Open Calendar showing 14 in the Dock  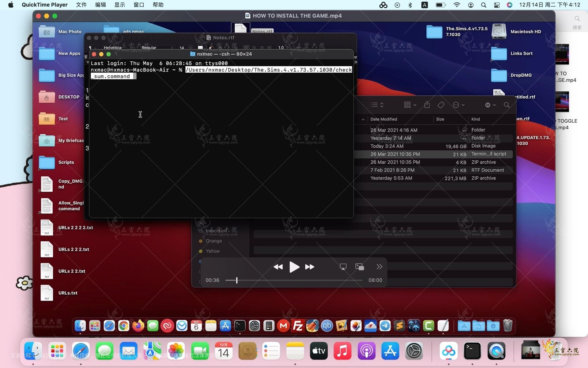pyautogui.click(x=224, y=351)
